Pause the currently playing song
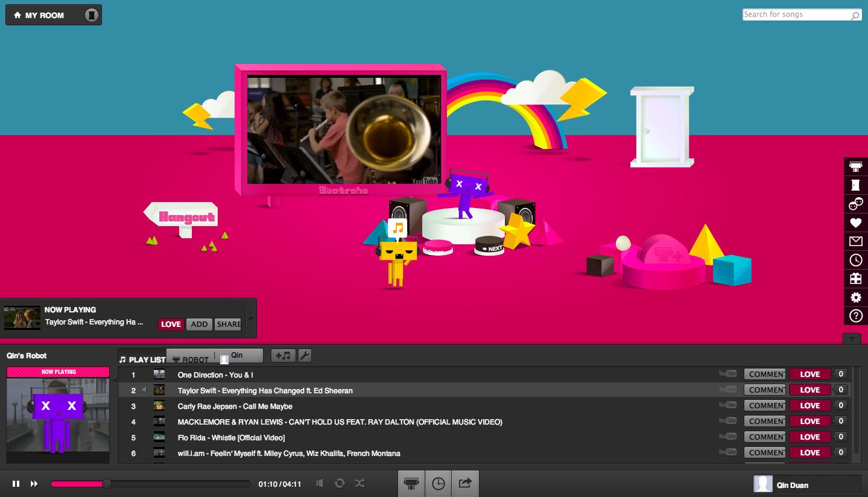Image resolution: width=868 pixels, height=497 pixels. pos(16,483)
